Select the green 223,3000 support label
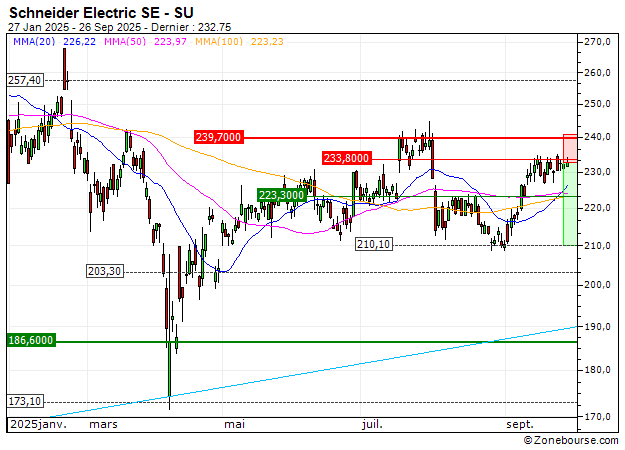Image resolution: width=625 pixels, height=450 pixels. (282, 195)
